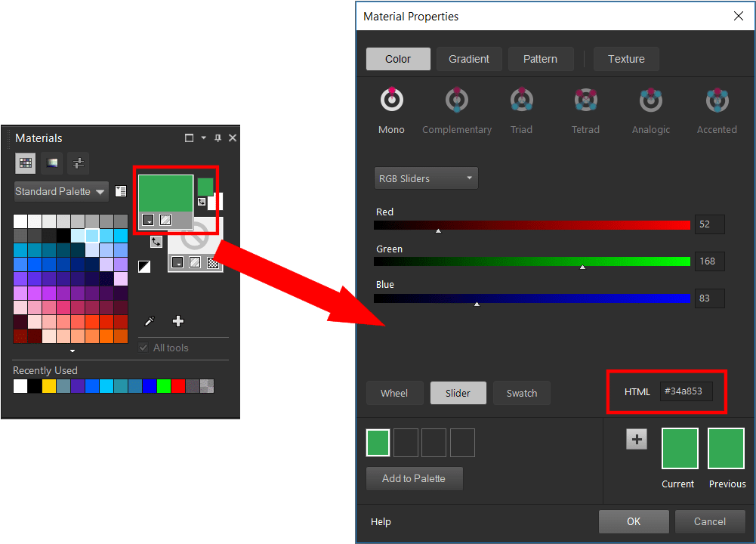Image resolution: width=756 pixels, height=544 pixels.
Task: Select the Complementary harmony icon
Action: (456, 99)
